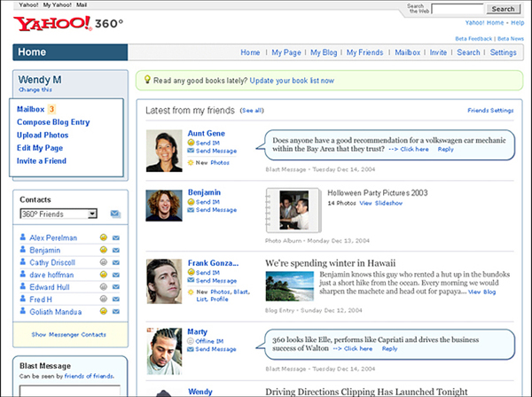Click Aunt Gene's Send IM smiley icon
Viewport: 532px width, 397px height.
pos(191,142)
